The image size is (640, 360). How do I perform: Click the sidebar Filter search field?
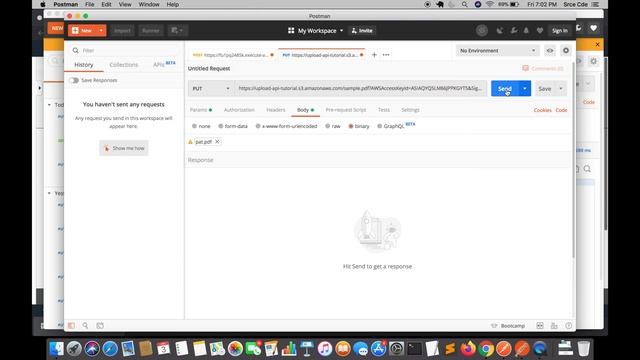pos(124,50)
